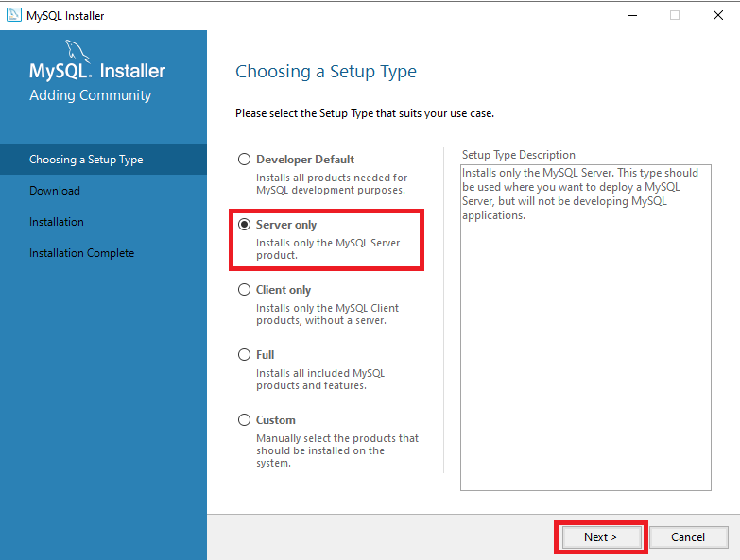Viewport: 740px width, 560px height.
Task: Click the maximize window button
Action: [x=675, y=15]
